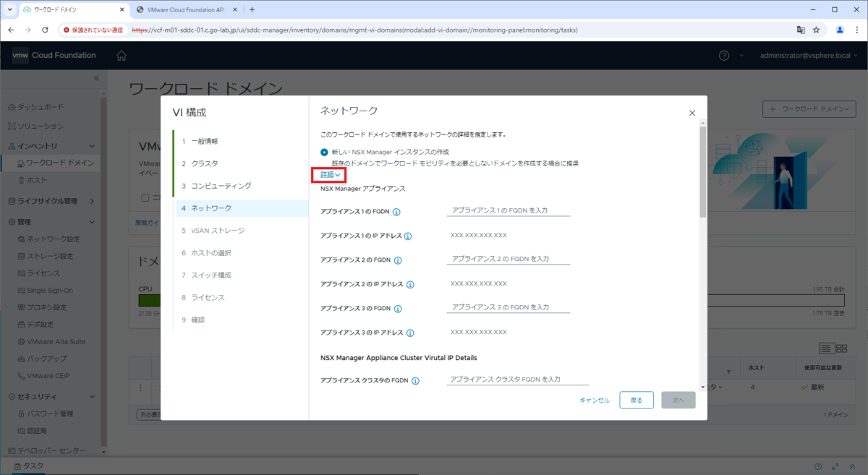Open the Google Translate icon in address bar

point(801,30)
